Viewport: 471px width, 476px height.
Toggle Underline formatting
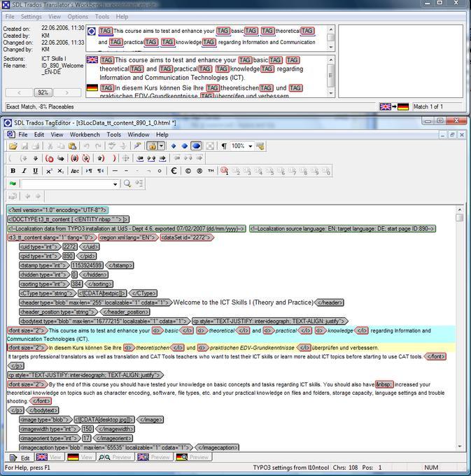(x=35, y=171)
